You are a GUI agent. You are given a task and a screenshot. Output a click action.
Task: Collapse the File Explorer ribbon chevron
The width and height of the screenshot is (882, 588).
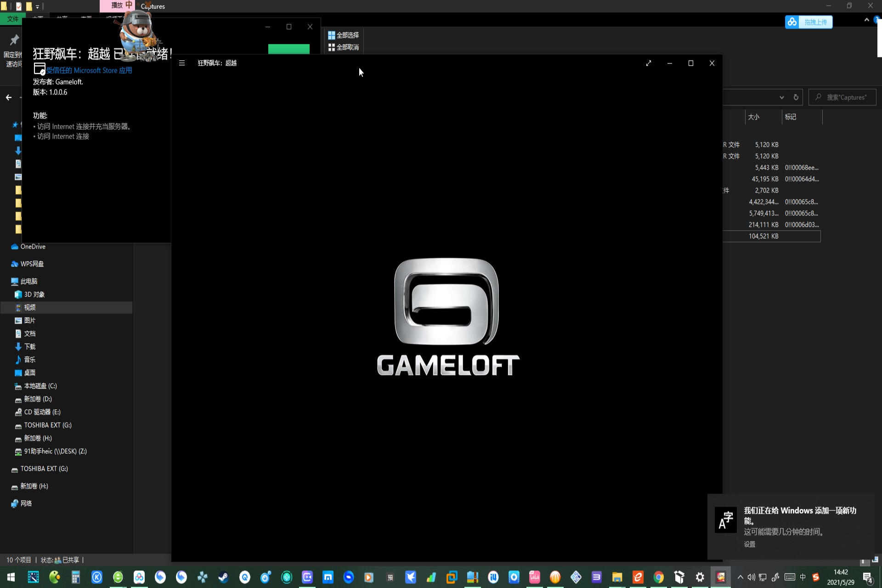[x=866, y=20]
